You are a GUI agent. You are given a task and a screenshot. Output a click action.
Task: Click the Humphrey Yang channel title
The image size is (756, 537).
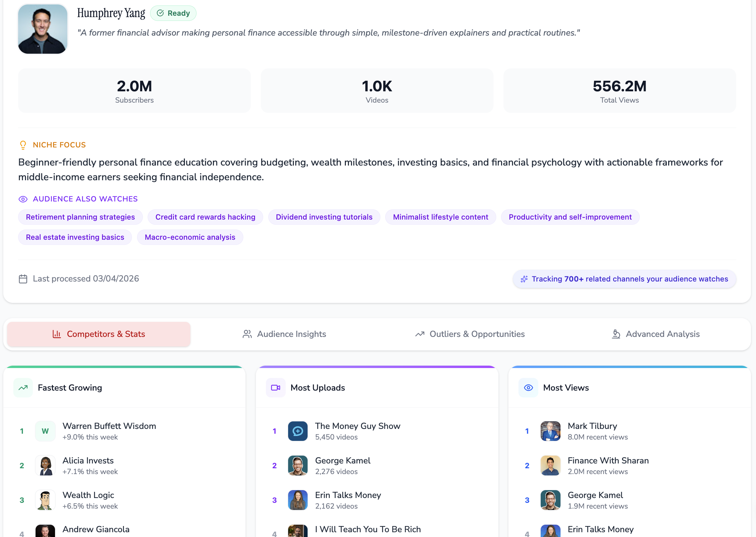[x=111, y=13]
